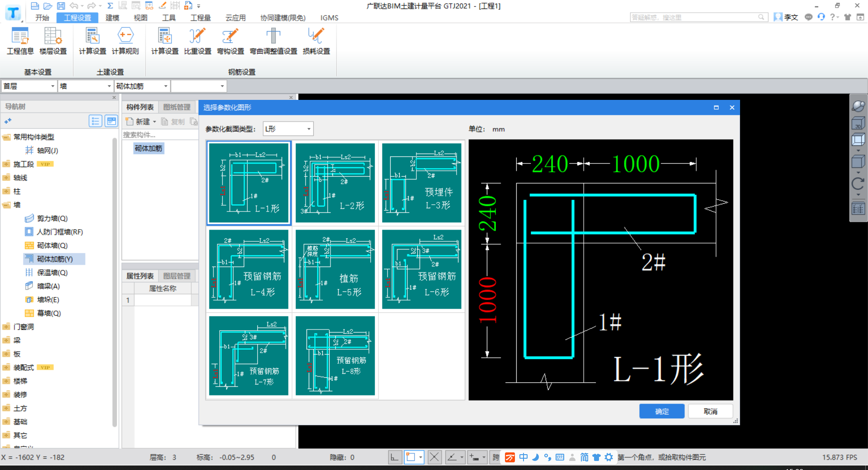Choose the 预留钢筋 L-8形 thumbnail
This screenshot has width=868, height=470.
click(335, 356)
